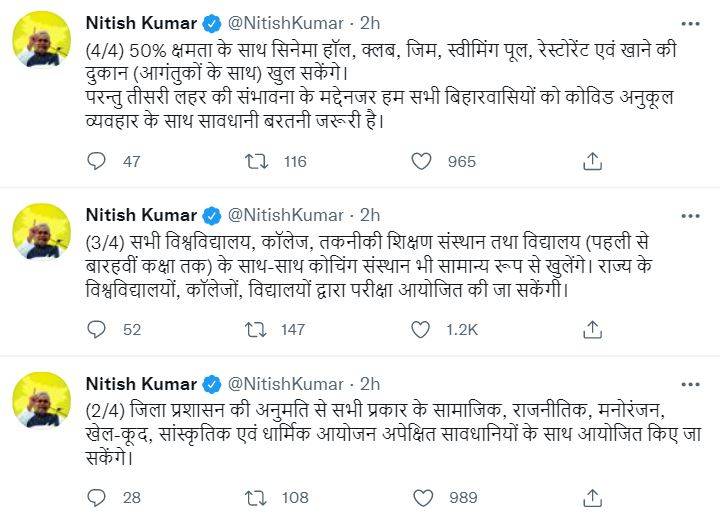
Task: Share the (4/4) tweet
Action: pos(592,161)
